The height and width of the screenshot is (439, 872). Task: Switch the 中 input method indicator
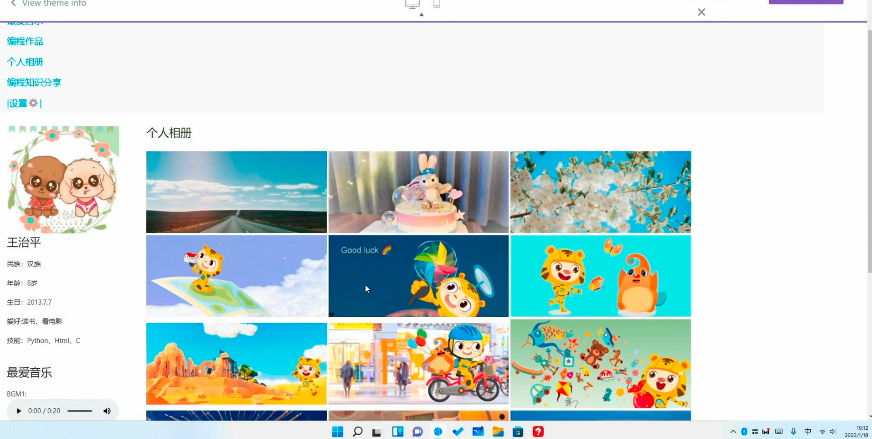[807, 432]
